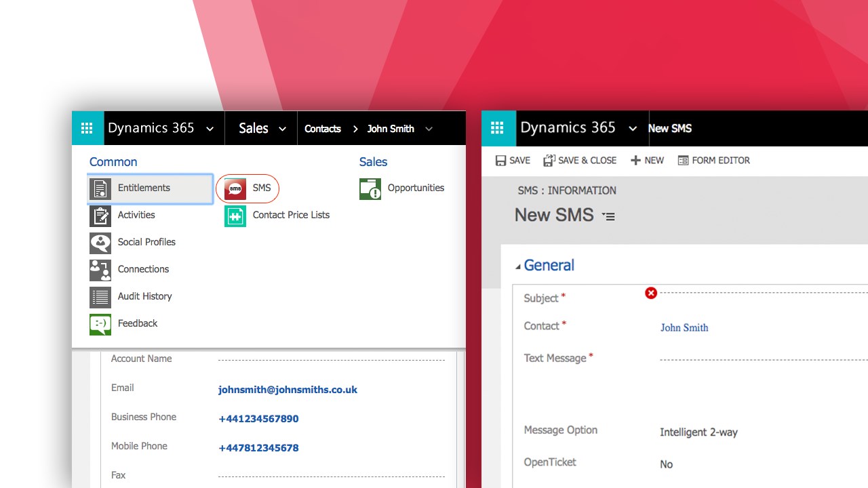Click the red error icon beside Subject

[651, 293]
